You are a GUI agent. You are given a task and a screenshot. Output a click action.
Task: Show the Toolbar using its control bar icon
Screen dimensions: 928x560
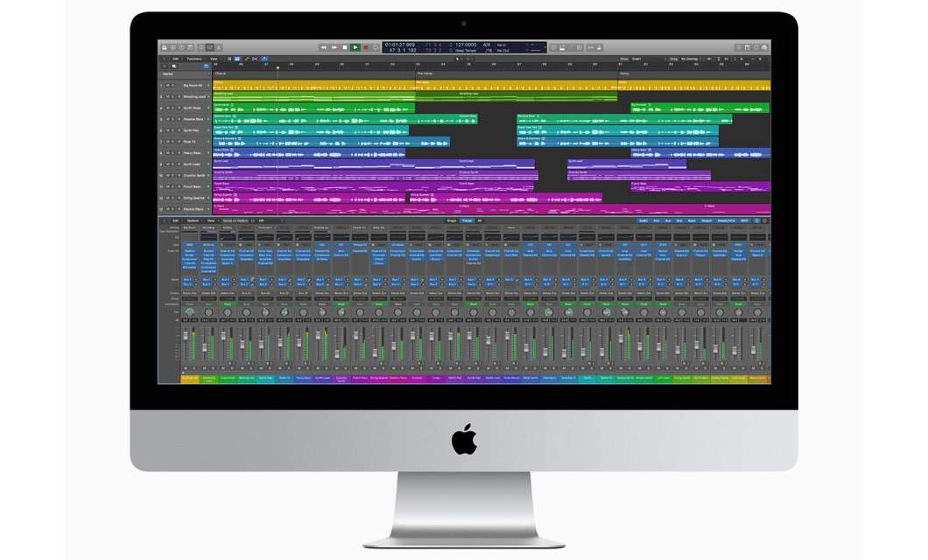pyautogui.click(x=190, y=47)
